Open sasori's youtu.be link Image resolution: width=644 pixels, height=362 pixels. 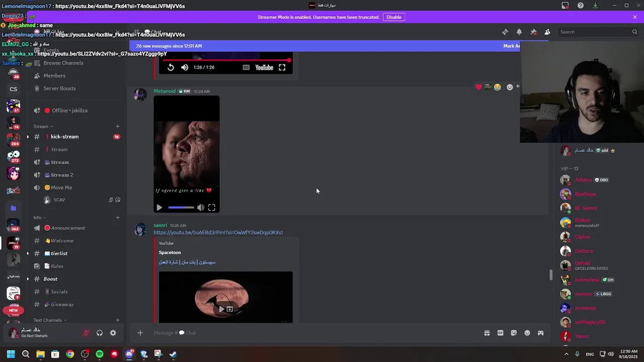tap(218, 232)
